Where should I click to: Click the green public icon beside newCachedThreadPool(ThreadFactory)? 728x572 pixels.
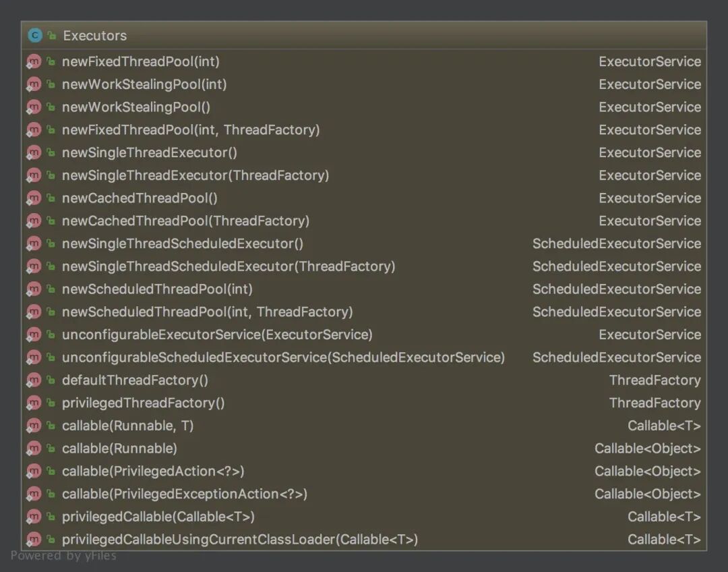click(x=51, y=221)
